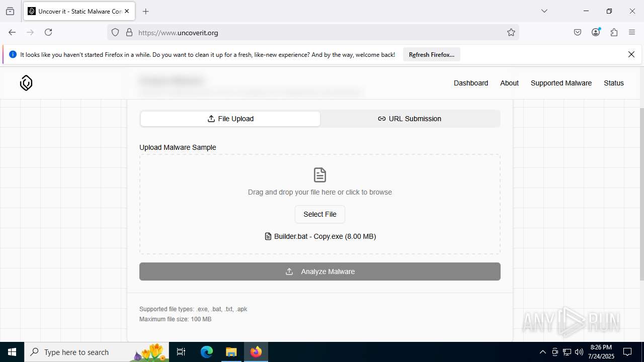
Task: Click the supported file types text
Action: pyautogui.click(x=193, y=309)
